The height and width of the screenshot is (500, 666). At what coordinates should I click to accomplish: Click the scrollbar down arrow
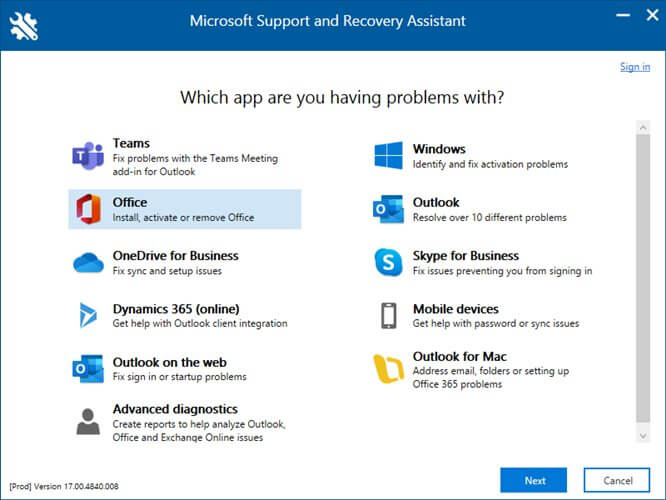(x=643, y=436)
